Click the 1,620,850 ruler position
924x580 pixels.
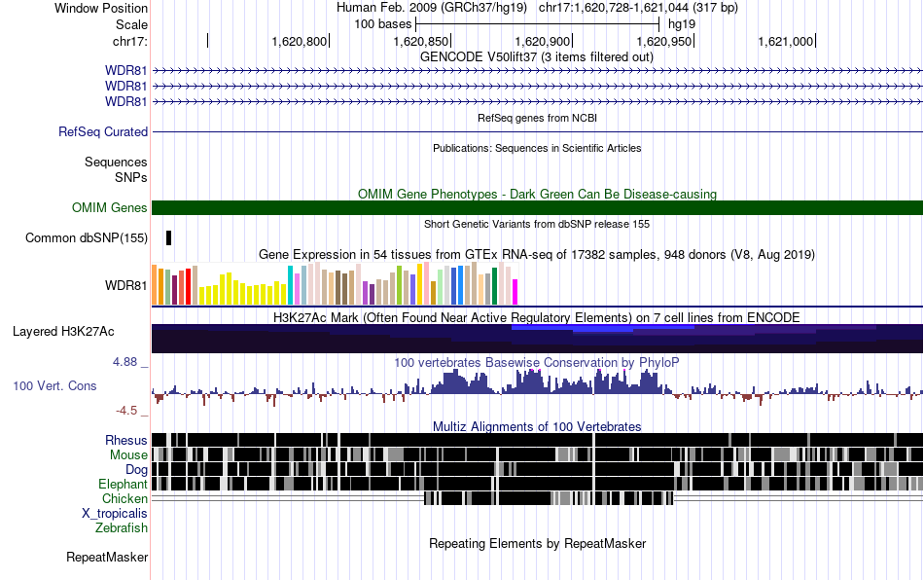click(421, 41)
